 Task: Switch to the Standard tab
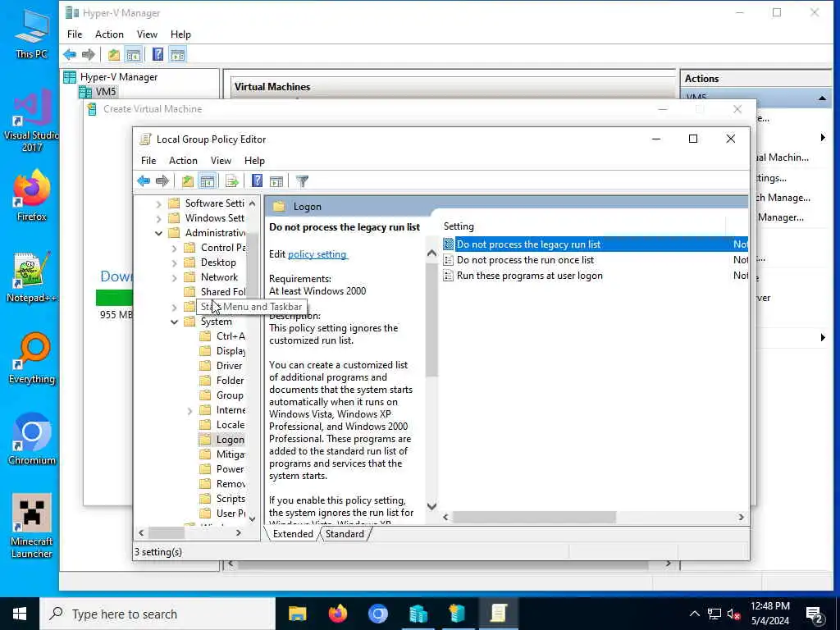tap(345, 534)
